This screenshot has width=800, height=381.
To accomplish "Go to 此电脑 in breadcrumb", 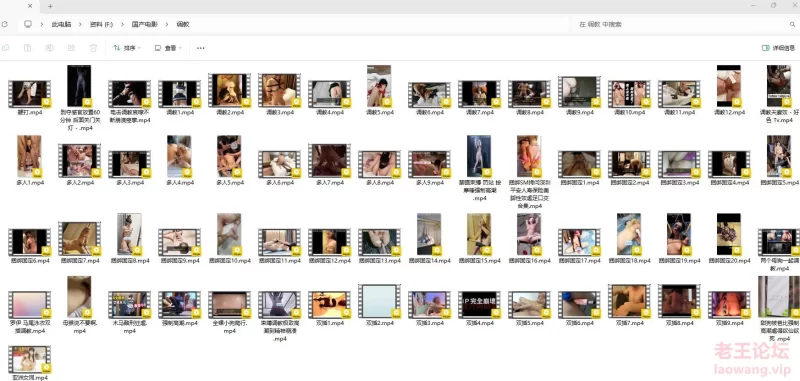I will [x=61, y=24].
